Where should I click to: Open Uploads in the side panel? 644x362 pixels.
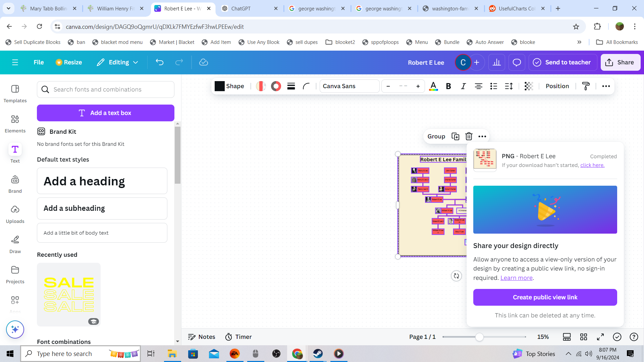pyautogui.click(x=15, y=214)
